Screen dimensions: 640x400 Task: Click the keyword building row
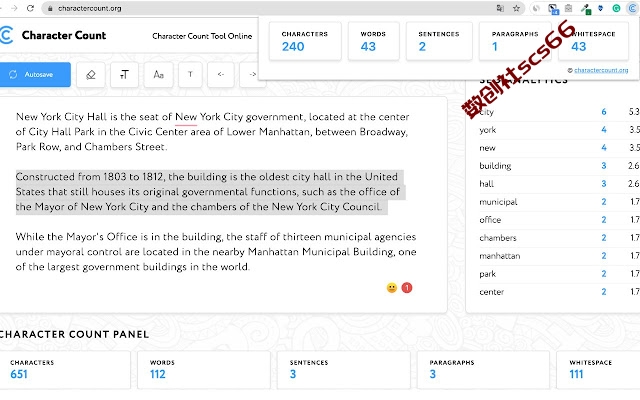point(559,166)
